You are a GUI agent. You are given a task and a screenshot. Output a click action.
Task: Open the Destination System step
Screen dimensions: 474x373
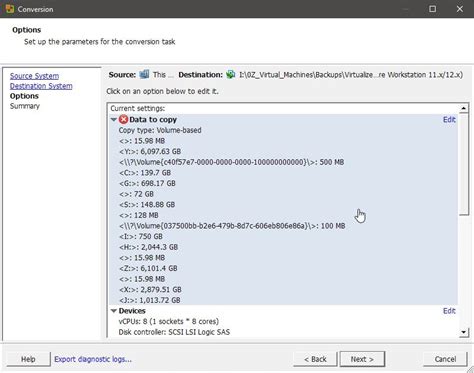pyautogui.click(x=41, y=86)
